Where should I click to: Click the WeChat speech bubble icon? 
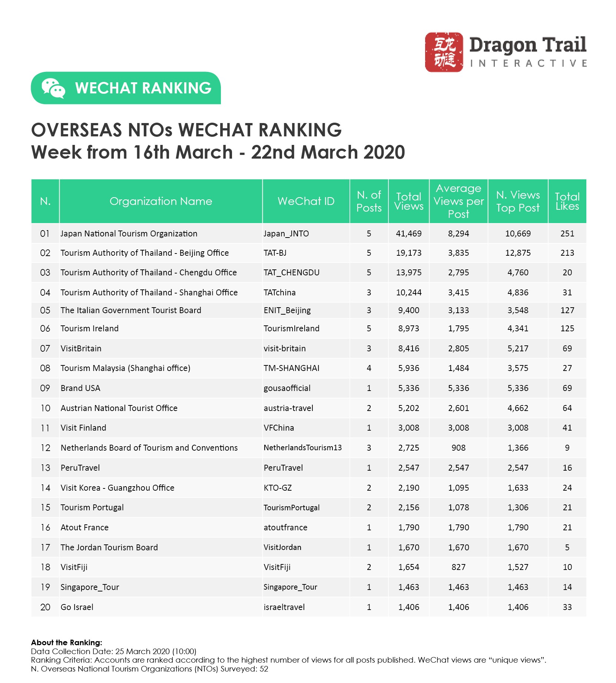point(53,88)
